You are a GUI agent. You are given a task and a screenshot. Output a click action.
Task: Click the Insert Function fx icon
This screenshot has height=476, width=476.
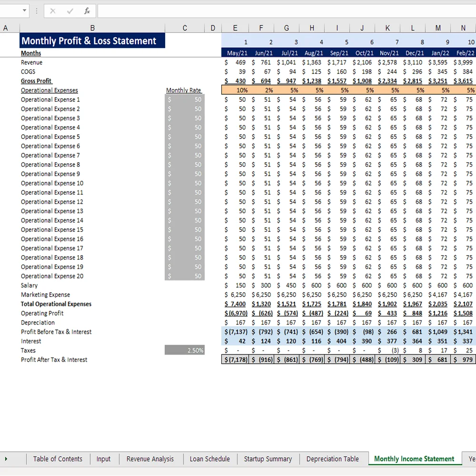(x=87, y=11)
